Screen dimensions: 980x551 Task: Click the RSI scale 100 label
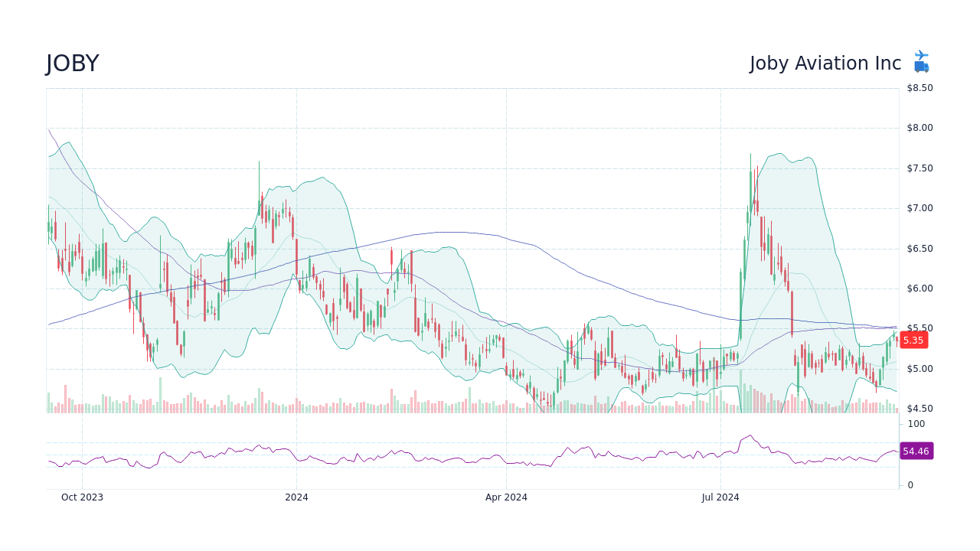[916, 424]
